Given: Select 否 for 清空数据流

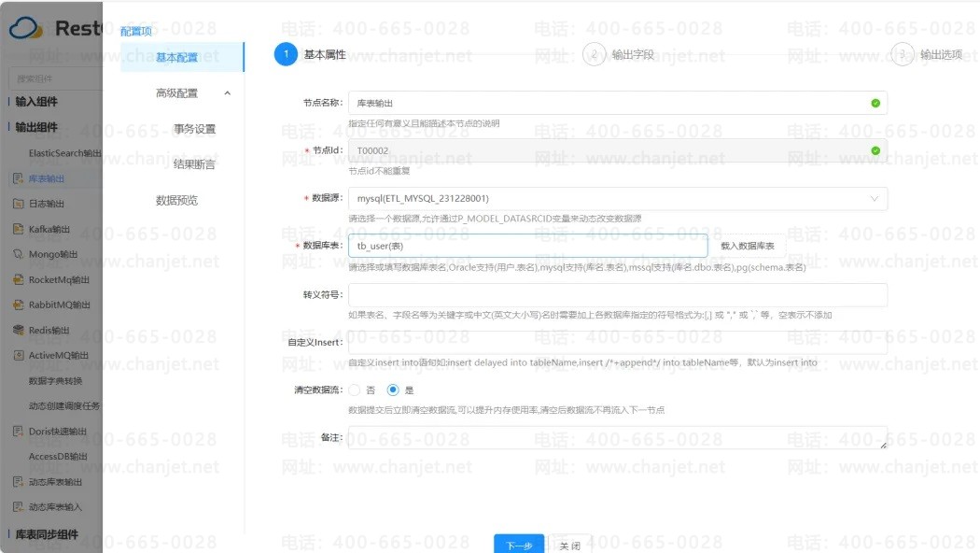Looking at the screenshot, I should [x=355, y=390].
